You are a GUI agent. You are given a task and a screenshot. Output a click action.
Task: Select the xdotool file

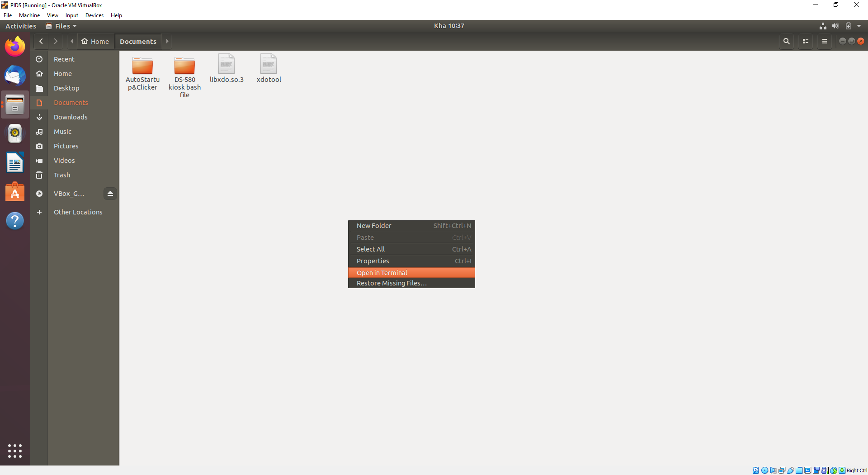[x=269, y=69]
